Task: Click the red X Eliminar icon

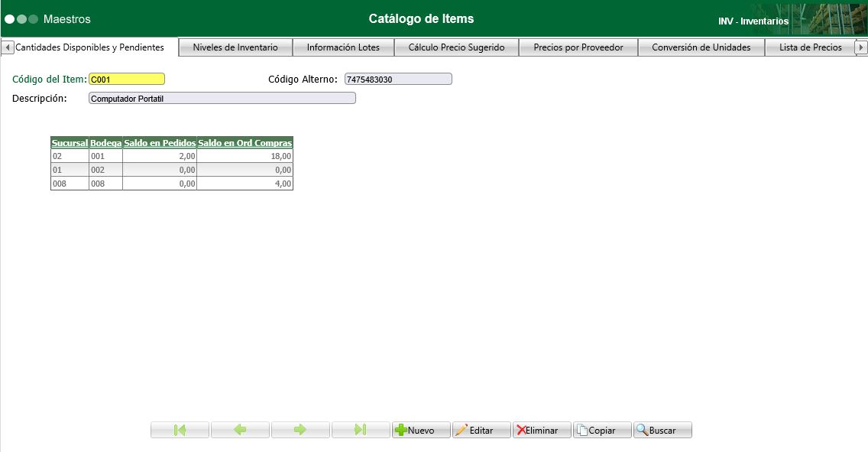Action: (x=522, y=429)
